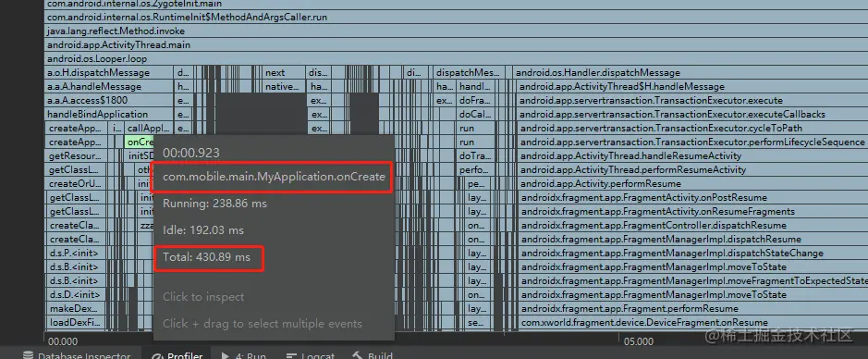
Task: Click the TransactionExecutor.execute bar
Action: click(x=692, y=100)
